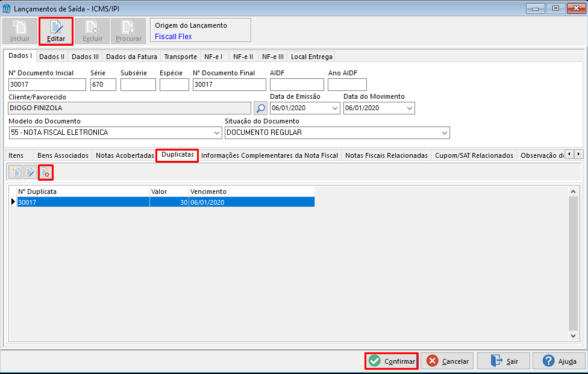Click the Incluir toolbar icon
The width and height of the screenshot is (588, 374).
[19, 31]
